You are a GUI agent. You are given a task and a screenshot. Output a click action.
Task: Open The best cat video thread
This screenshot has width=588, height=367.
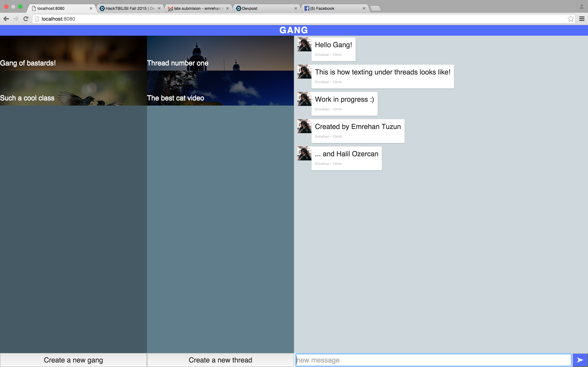tap(220, 88)
